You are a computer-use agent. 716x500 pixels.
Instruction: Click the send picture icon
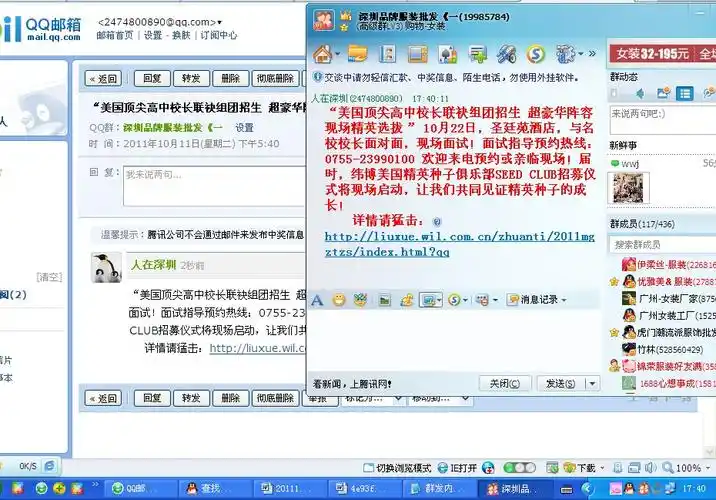tap(384, 300)
